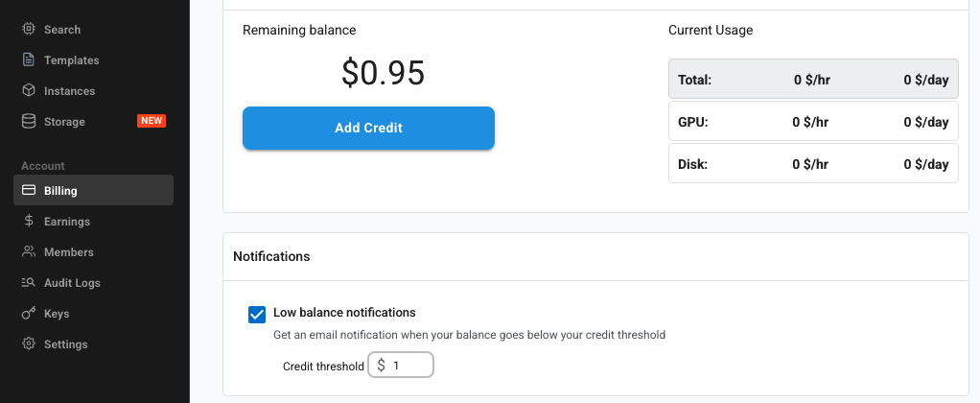
Task: Select the Disk usage row
Action: [x=813, y=164]
